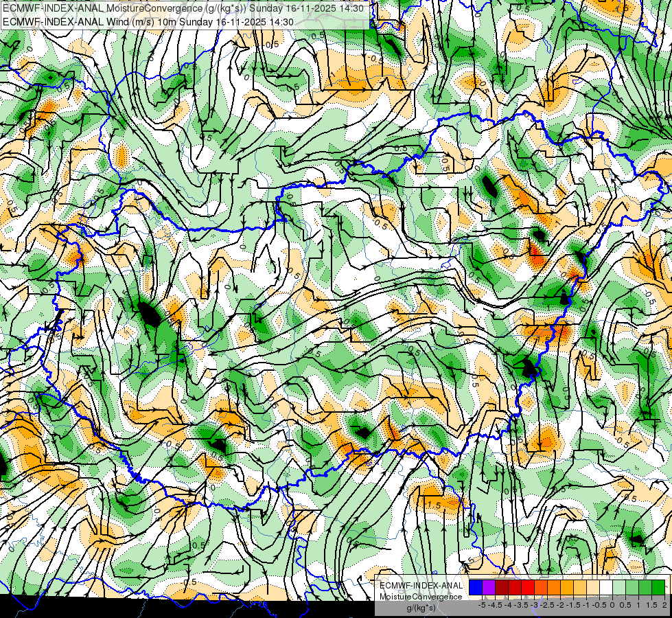Image resolution: width=672 pixels, height=618 pixels.
Task: Click the legend tick label 2
Action: [664, 605]
